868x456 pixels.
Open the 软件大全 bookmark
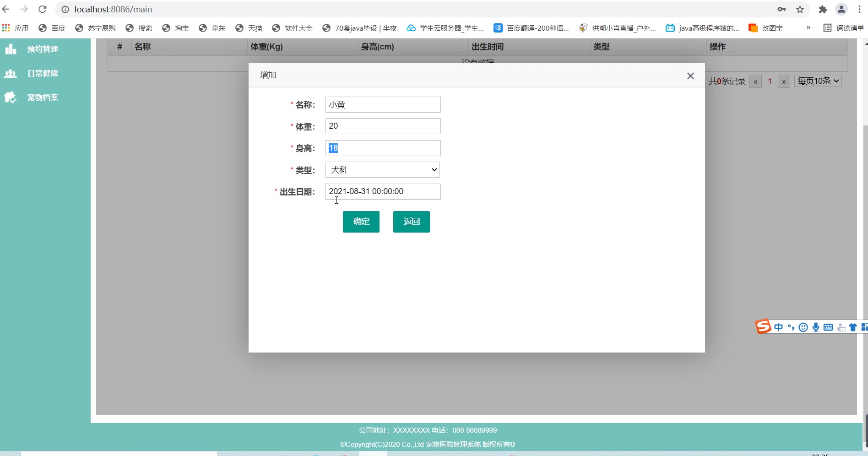292,28
